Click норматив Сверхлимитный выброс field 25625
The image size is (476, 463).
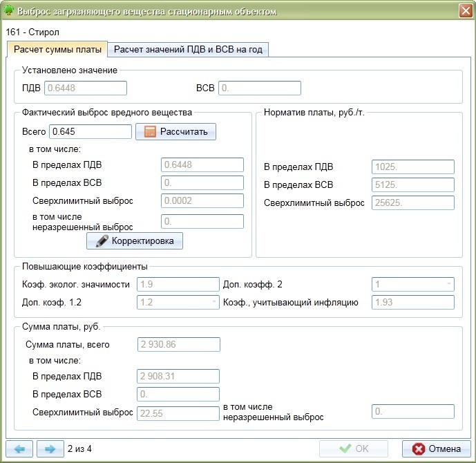click(x=413, y=202)
